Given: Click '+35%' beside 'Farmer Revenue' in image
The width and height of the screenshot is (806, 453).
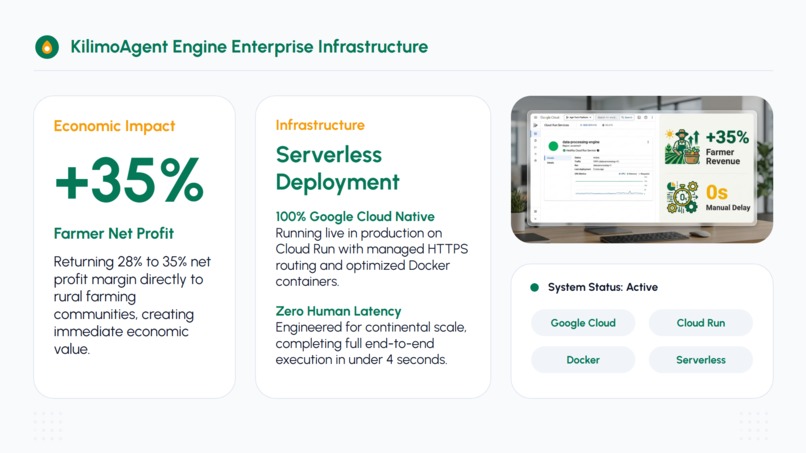Looking at the screenshot, I should click(727, 137).
